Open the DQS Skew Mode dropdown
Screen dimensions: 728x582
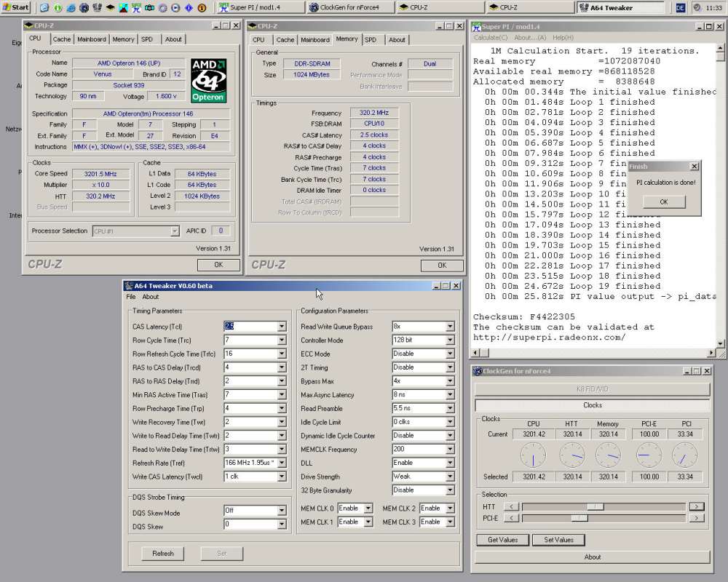[x=282, y=511]
